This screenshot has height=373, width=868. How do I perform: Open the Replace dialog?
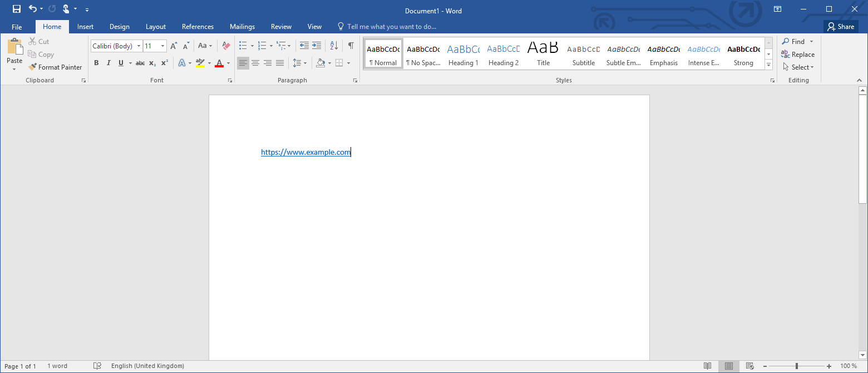coord(798,54)
